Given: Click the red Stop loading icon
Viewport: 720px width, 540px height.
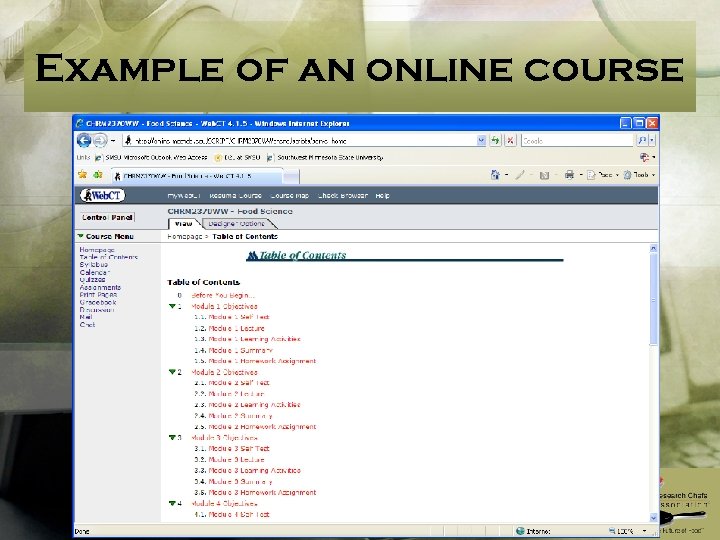Looking at the screenshot, I should coord(510,141).
